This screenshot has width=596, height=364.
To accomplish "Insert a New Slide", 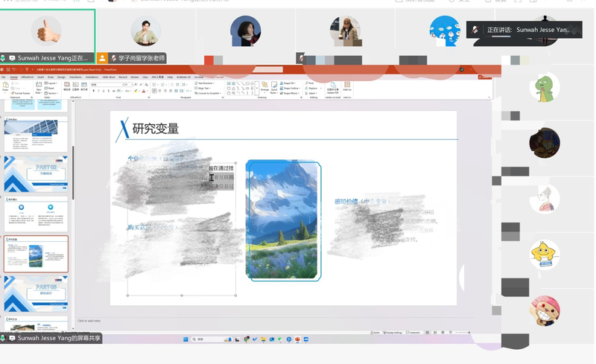I will pos(39,87).
